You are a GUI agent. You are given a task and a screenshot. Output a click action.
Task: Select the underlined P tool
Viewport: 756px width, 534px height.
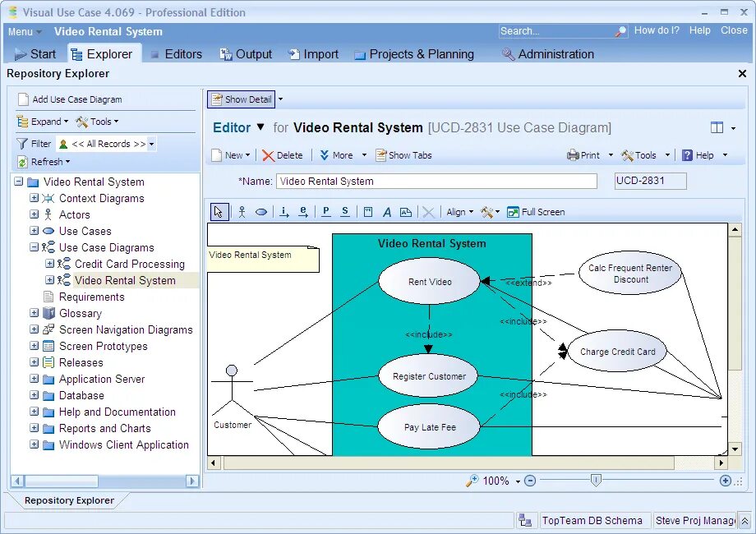(x=326, y=212)
